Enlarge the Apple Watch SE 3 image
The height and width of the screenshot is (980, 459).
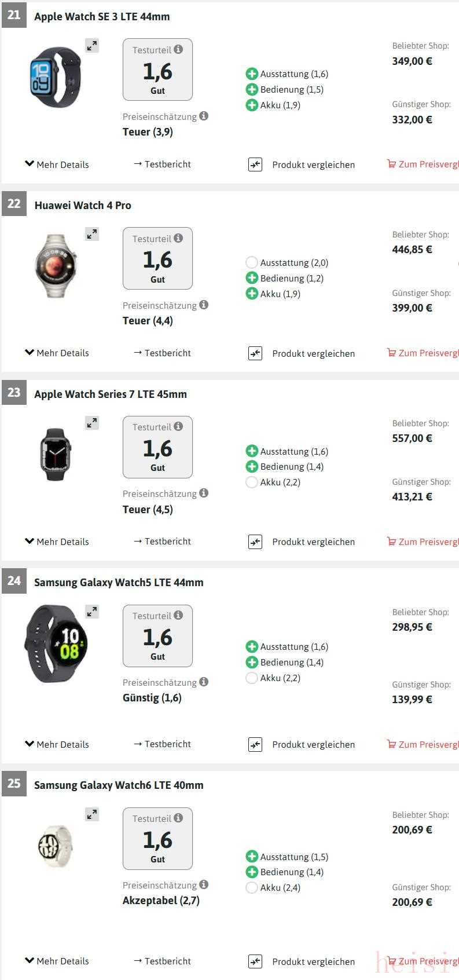coord(92,46)
